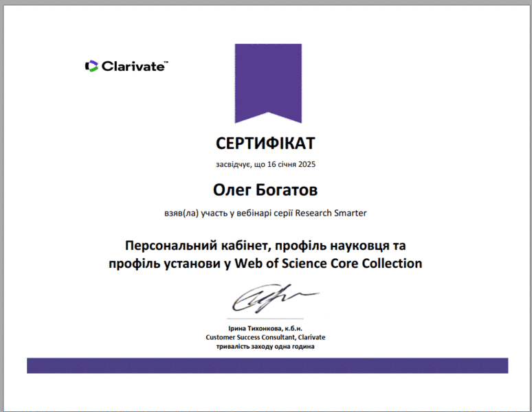The image size is (532, 412).
Task: Click the line ending "Web of Science Core Collection"
Action: pos(265,264)
